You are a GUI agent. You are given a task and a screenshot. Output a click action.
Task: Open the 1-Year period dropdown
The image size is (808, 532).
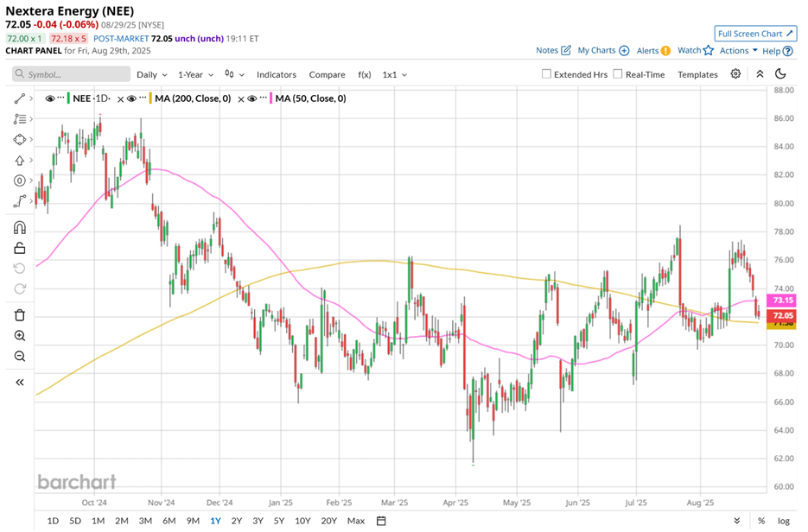pyautogui.click(x=196, y=74)
